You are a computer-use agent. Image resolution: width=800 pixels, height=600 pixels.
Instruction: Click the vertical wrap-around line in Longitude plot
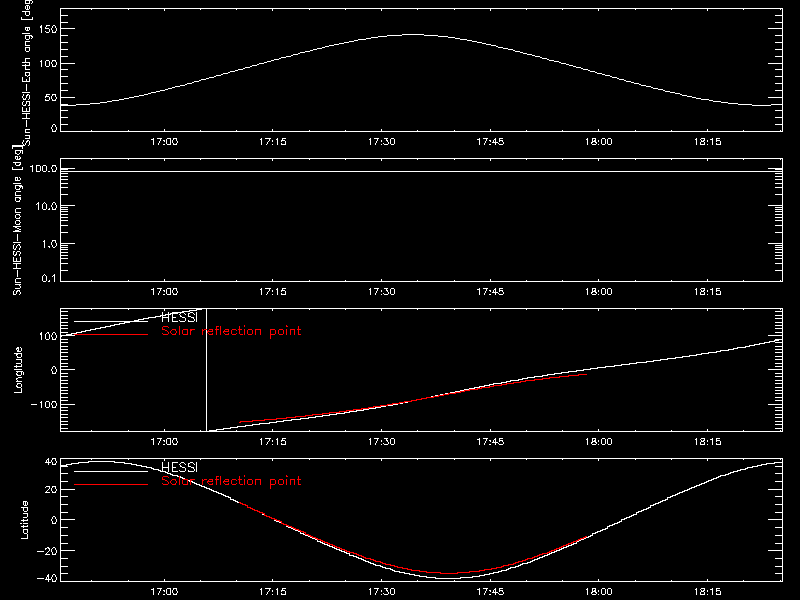click(x=207, y=370)
